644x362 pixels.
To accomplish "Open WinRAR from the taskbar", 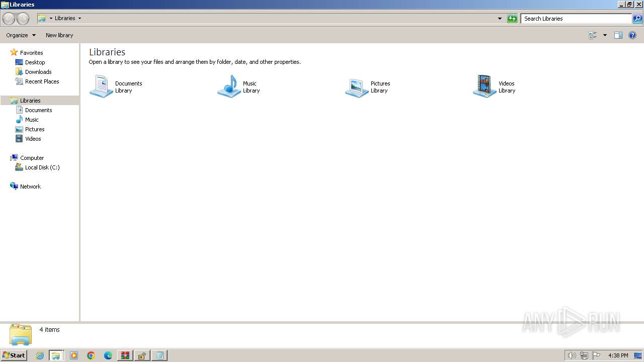I will click(x=125, y=355).
